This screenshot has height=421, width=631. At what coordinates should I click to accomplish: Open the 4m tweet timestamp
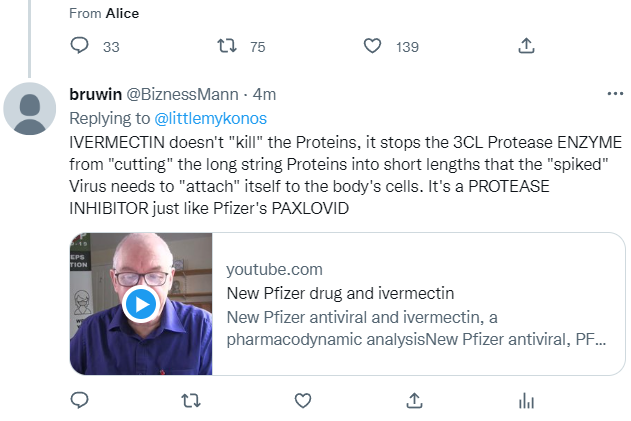(265, 95)
